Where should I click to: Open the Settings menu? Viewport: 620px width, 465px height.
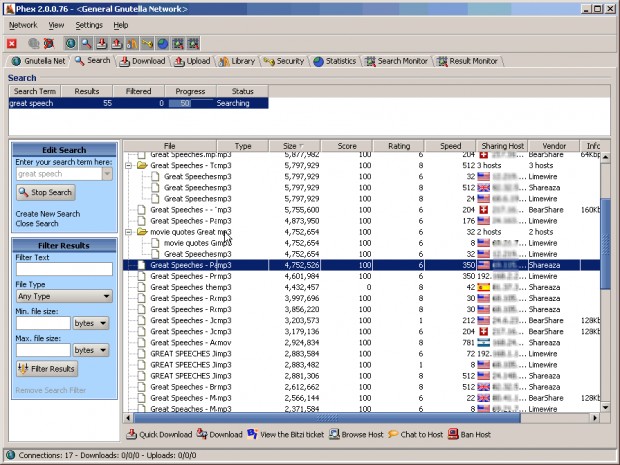click(x=88, y=24)
